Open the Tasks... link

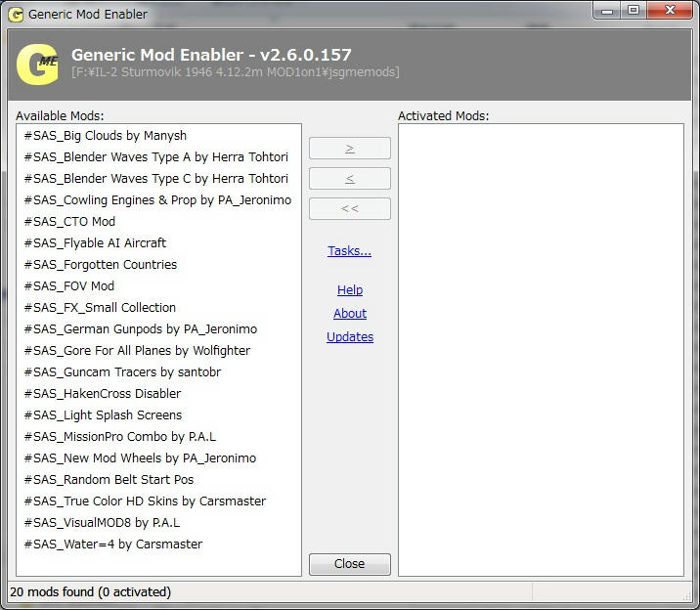[350, 251]
